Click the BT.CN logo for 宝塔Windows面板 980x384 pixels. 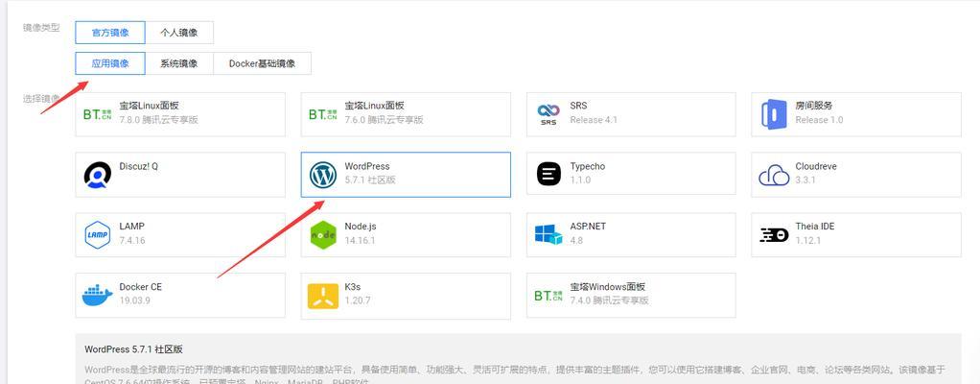coord(548,295)
